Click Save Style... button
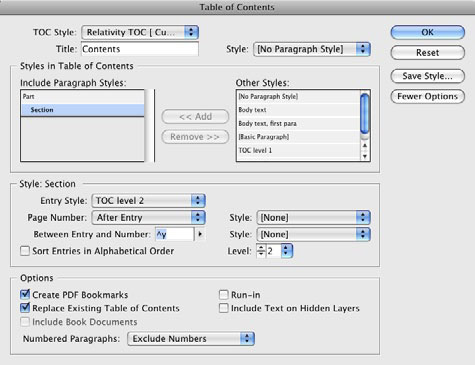 [427, 76]
